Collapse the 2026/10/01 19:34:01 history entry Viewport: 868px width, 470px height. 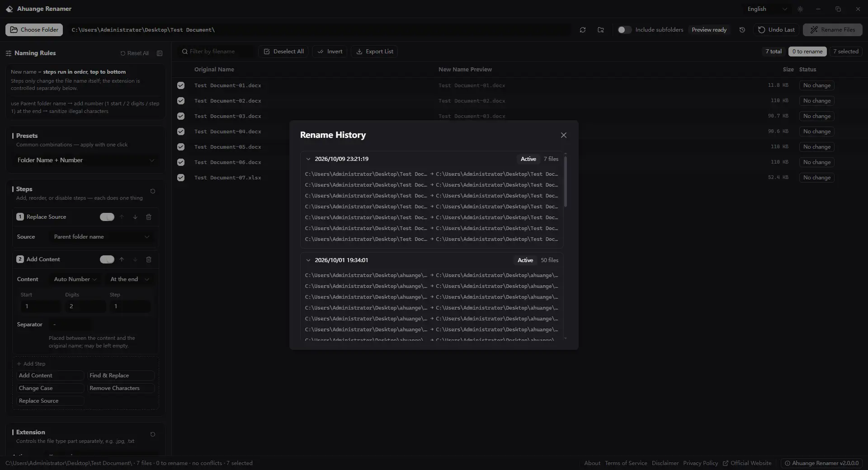[x=308, y=260]
